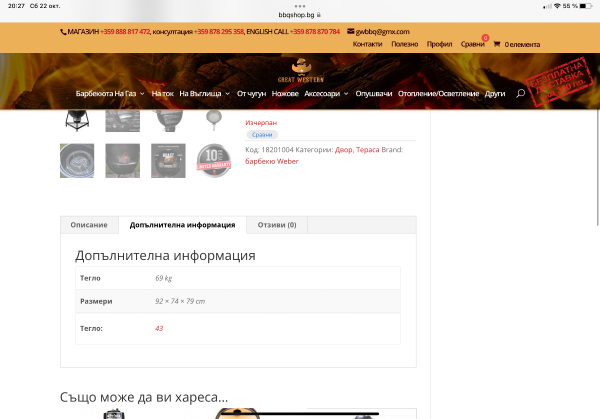
Task: Click the red 43 weight value link
Action: pyautogui.click(x=159, y=328)
